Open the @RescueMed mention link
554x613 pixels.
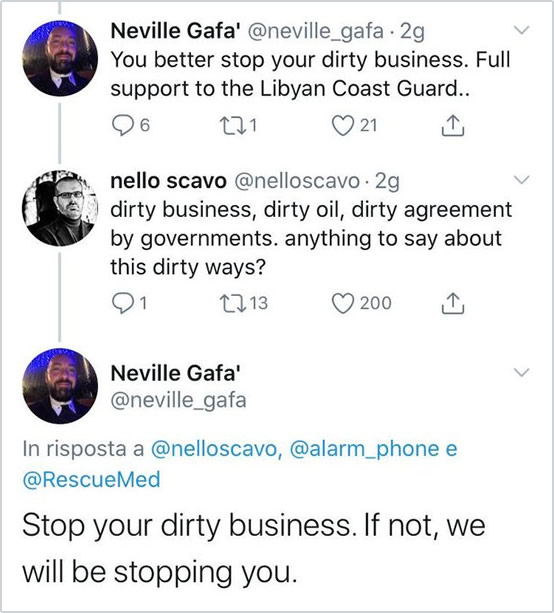[91, 480]
